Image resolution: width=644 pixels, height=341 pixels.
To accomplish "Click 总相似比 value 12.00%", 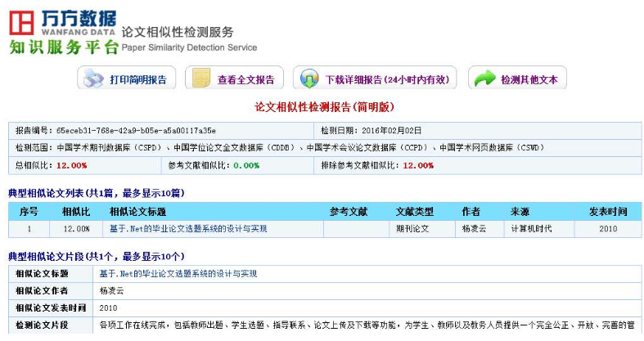I will pos(71,165).
